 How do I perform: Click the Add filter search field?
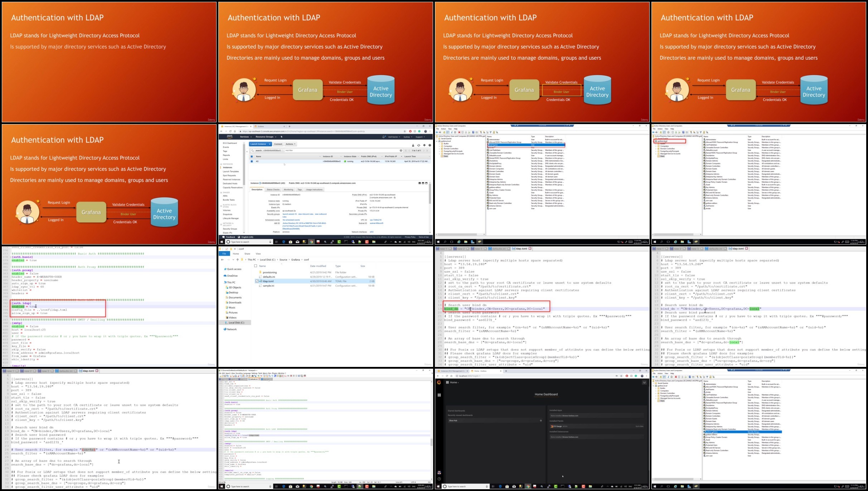342,151
